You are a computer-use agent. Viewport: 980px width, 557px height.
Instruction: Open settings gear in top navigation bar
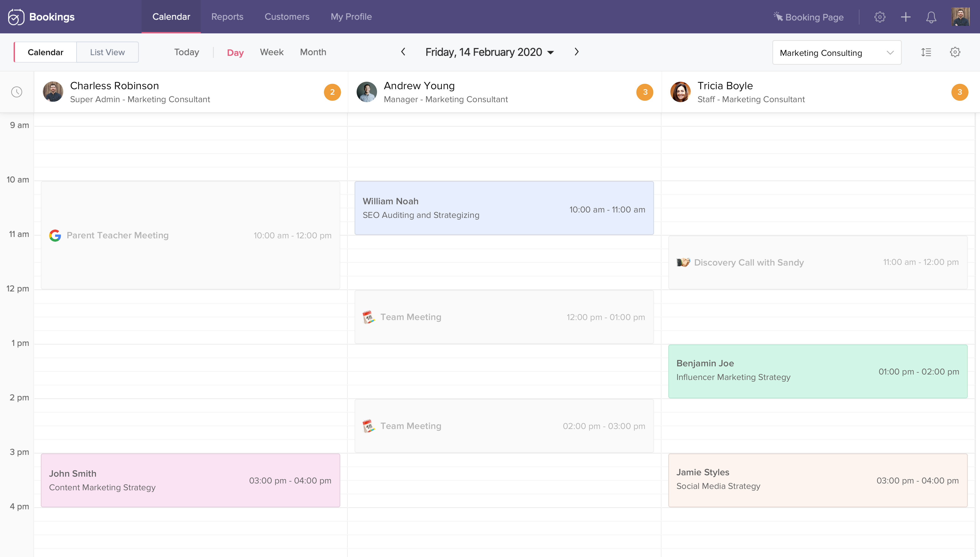(x=880, y=17)
